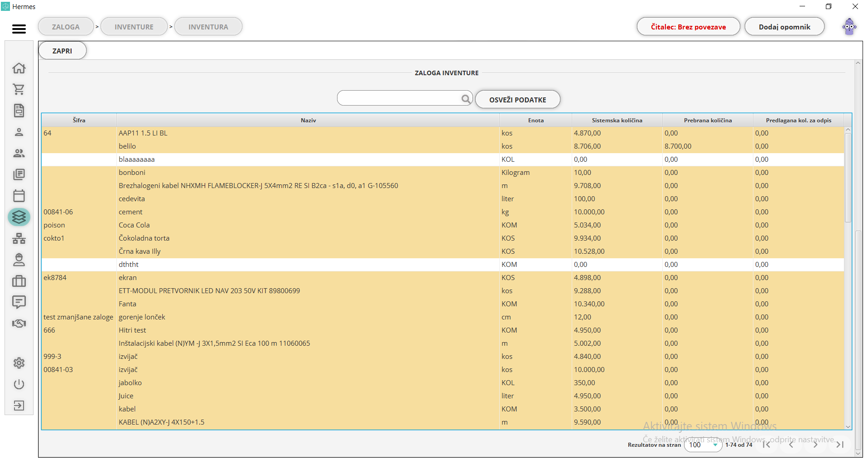
Task: Select the Inštalacijski kabel (N)YM row
Action: pyautogui.click(x=443, y=343)
